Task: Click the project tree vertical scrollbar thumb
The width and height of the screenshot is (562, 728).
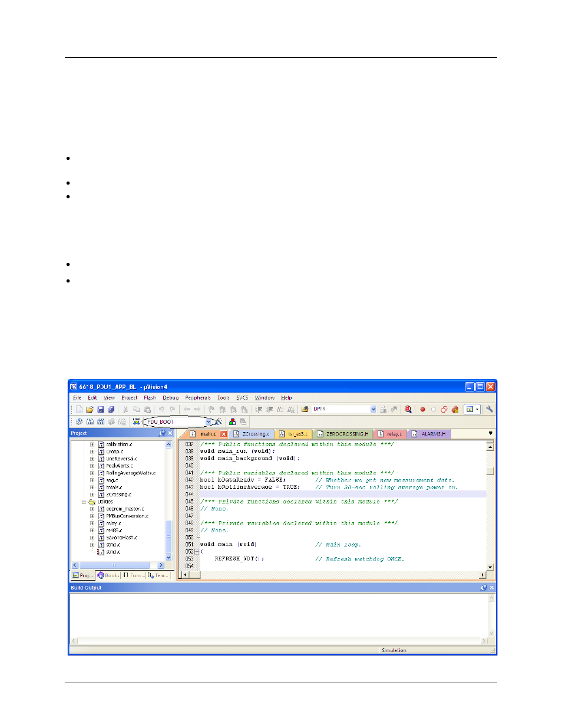Action: (169, 537)
